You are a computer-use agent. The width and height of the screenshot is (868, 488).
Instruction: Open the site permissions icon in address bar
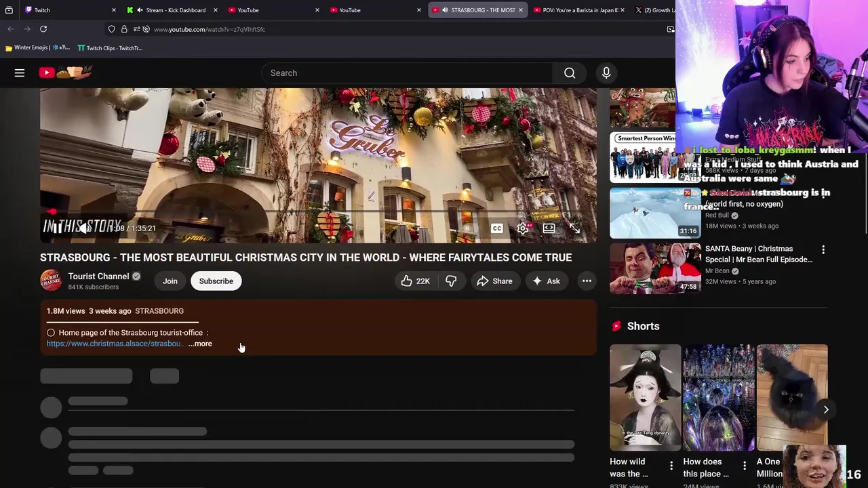coord(137,29)
